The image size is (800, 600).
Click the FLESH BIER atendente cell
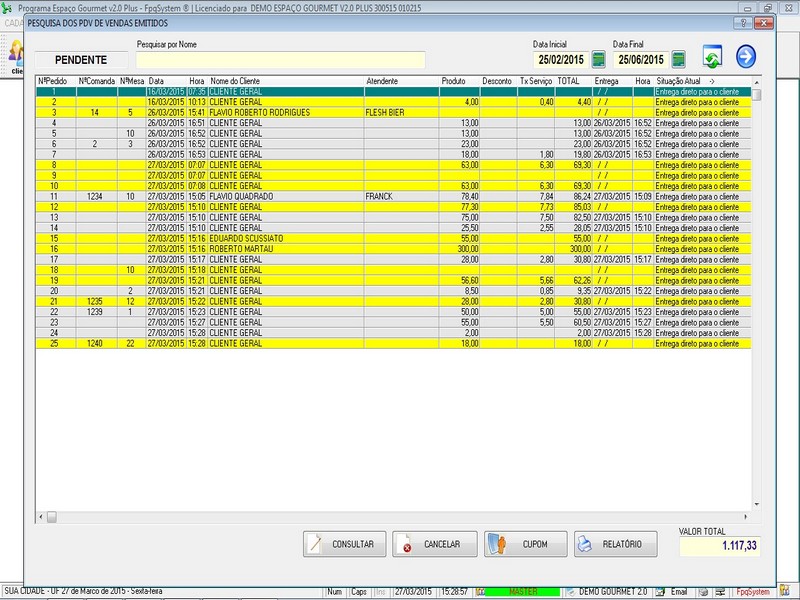tap(402, 113)
